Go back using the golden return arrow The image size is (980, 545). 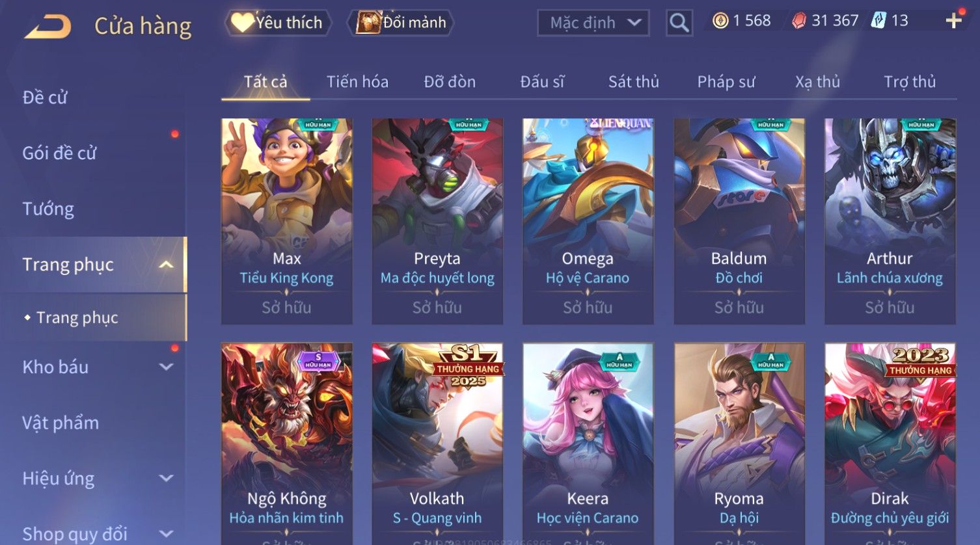click(48, 27)
